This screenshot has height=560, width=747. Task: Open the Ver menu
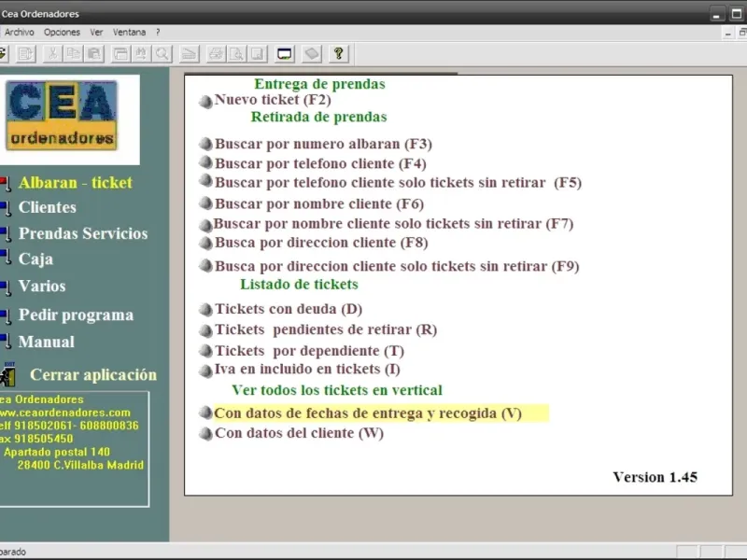[96, 32]
